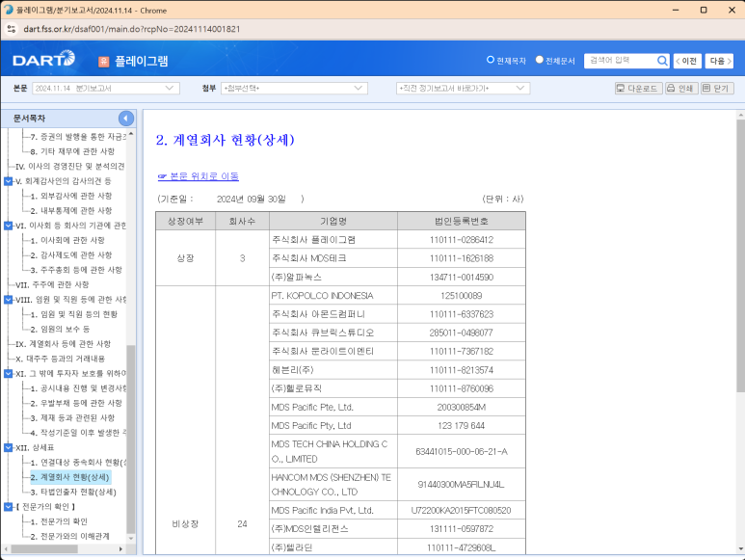This screenshot has width=745, height=560.
Task: Click the search magnifier icon
Action: click(662, 61)
